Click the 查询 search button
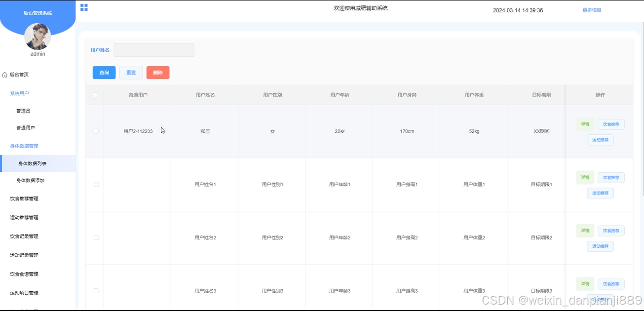644x311 pixels. click(104, 73)
